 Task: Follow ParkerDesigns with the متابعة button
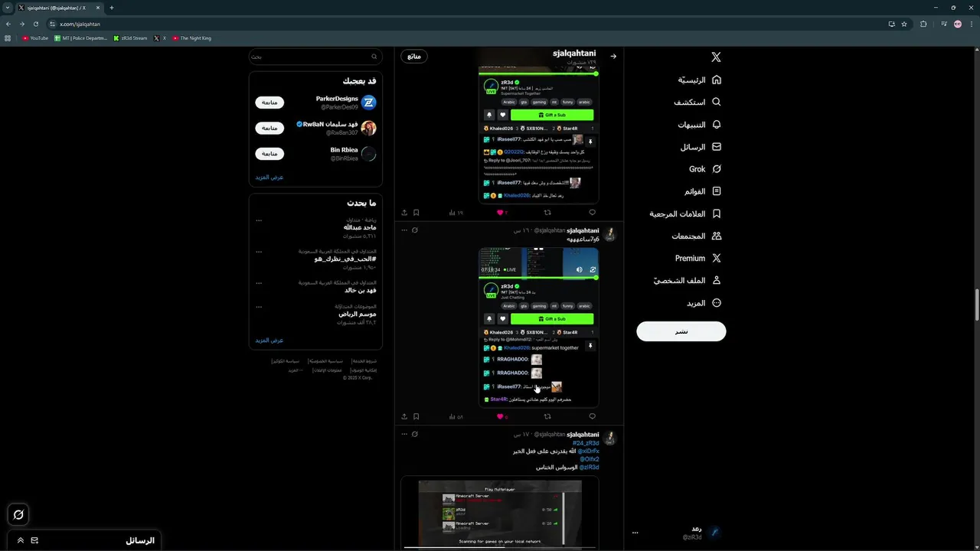269,103
